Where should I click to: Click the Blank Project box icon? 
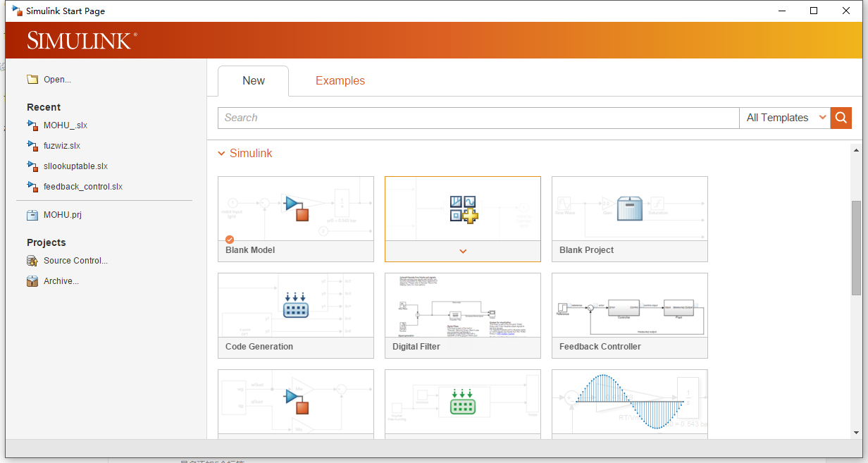click(x=631, y=209)
